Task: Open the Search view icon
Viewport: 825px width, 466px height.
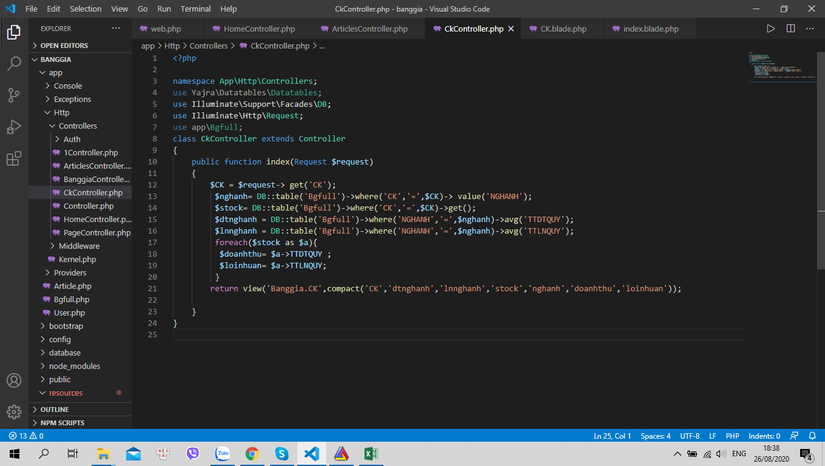Action: point(14,64)
